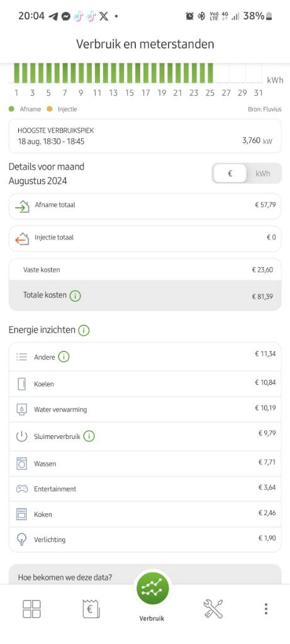Image resolution: width=290 pixels, height=644 pixels.
Task: Open the Water verwarming insight row
Action: tap(145, 409)
